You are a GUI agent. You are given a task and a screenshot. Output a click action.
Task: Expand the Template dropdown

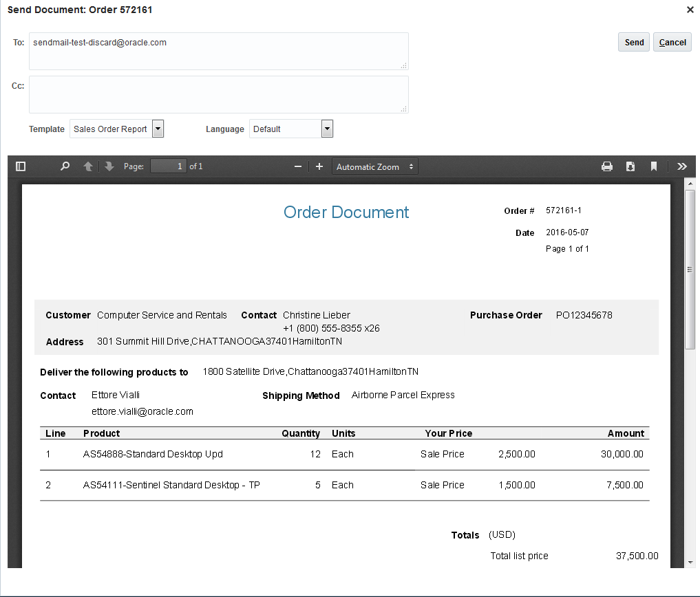point(158,129)
